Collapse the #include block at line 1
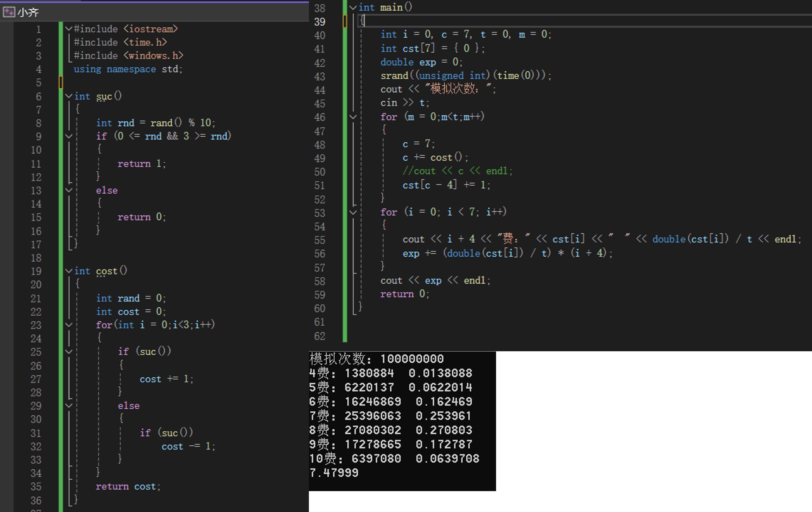The height and width of the screenshot is (512, 812). click(69, 29)
